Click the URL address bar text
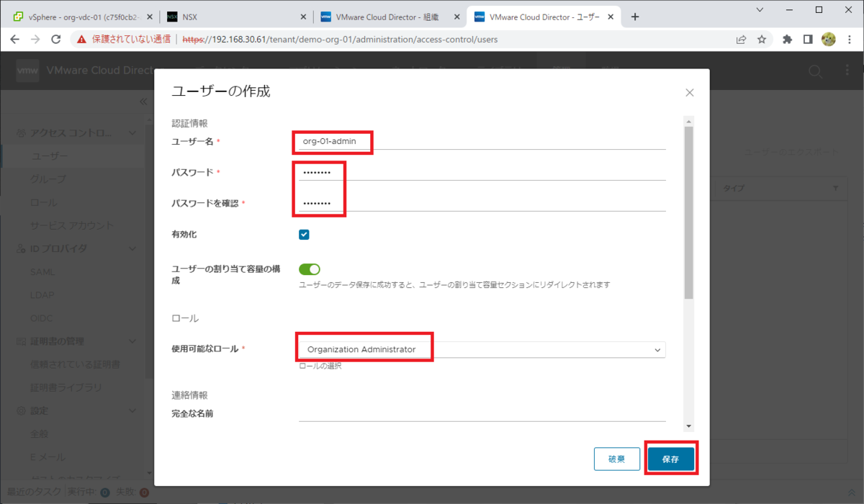 click(x=340, y=40)
